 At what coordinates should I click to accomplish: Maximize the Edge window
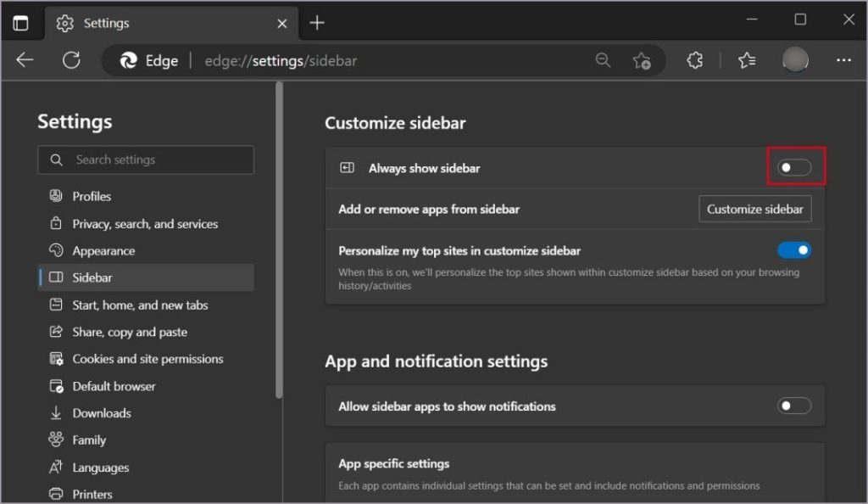click(800, 20)
